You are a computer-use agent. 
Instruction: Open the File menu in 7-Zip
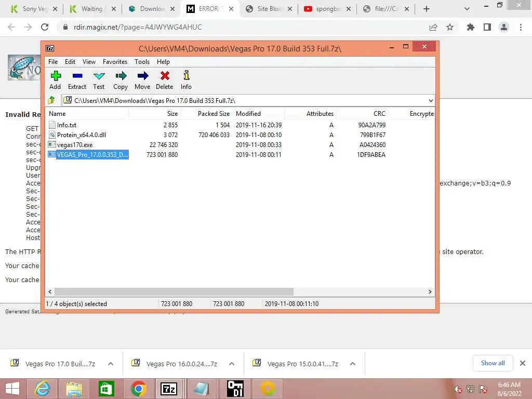coord(53,62)
